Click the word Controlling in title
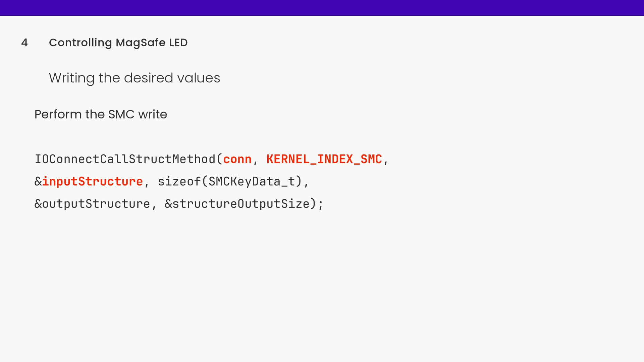Viewport: 644px width, 362px height. tap(80, 43)
